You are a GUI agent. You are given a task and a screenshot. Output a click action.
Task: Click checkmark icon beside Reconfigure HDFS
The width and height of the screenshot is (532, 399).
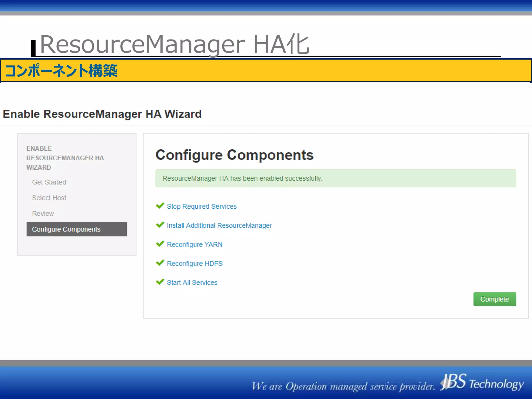point(160,263)
